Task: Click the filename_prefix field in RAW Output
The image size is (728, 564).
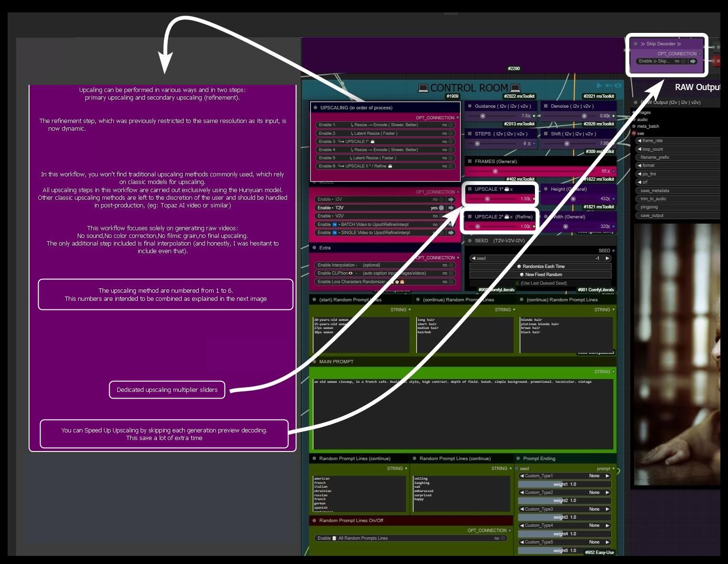Action: [677, 157]
